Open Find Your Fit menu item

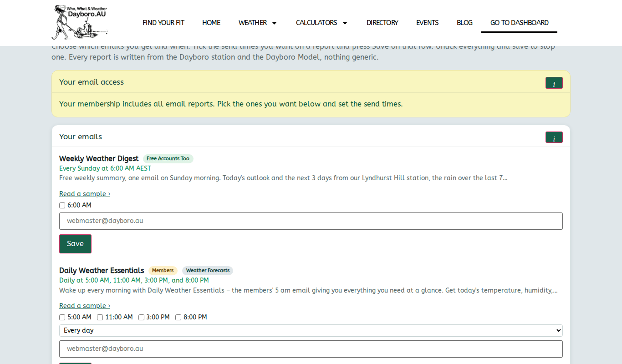coord(163,23)
